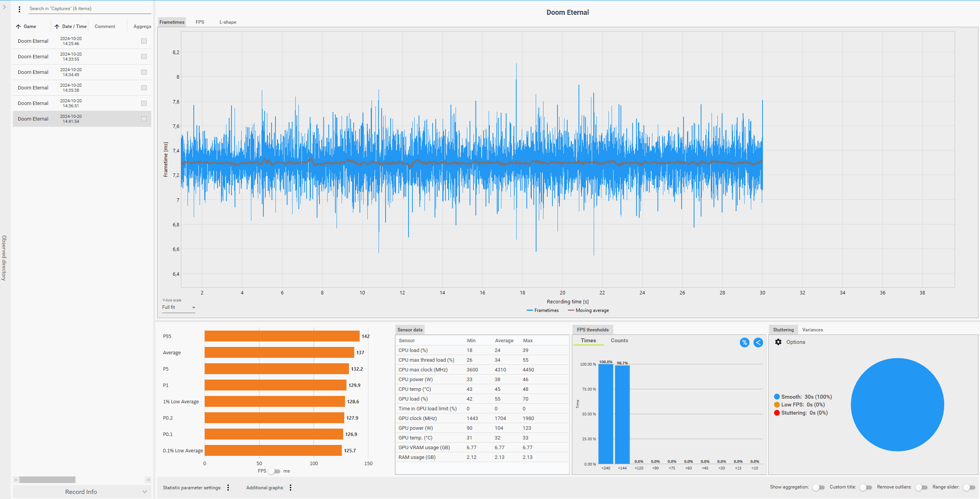Open Additional graphs three-dot menu
The width and height of the screenshot is (980, 499).
coord(290,487)
